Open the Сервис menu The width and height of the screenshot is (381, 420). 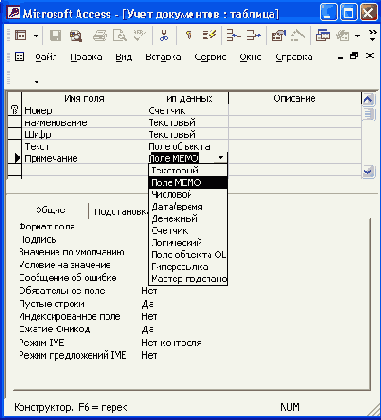pyautogui.click(x=210, y=57)
